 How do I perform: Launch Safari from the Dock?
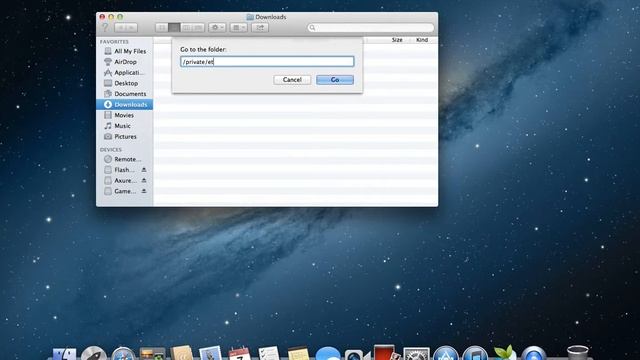pyautogui.click(x=123, y=354)
